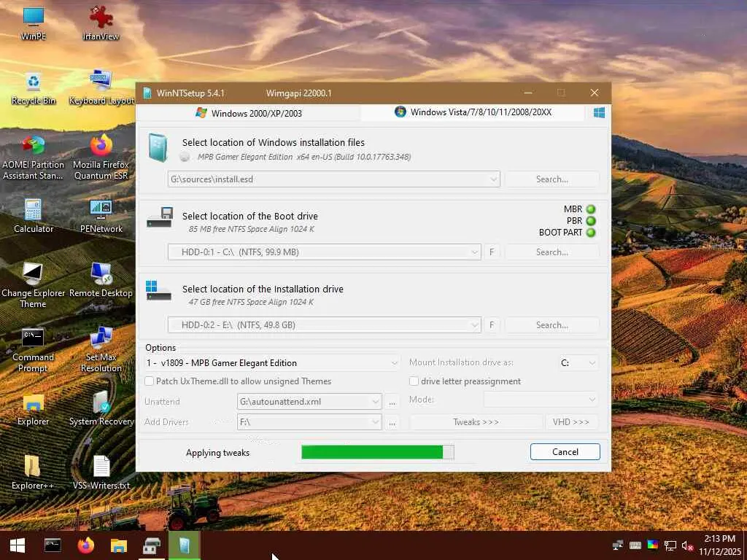This screenshot has height=560, width=747.
Task: Open the Calculator desktop icon
Action: 34,216
